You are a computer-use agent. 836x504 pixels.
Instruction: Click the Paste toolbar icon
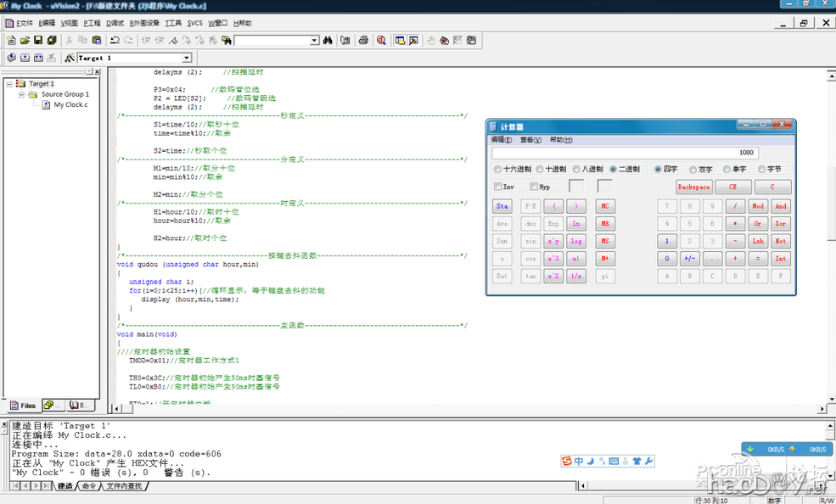(97, 40)
